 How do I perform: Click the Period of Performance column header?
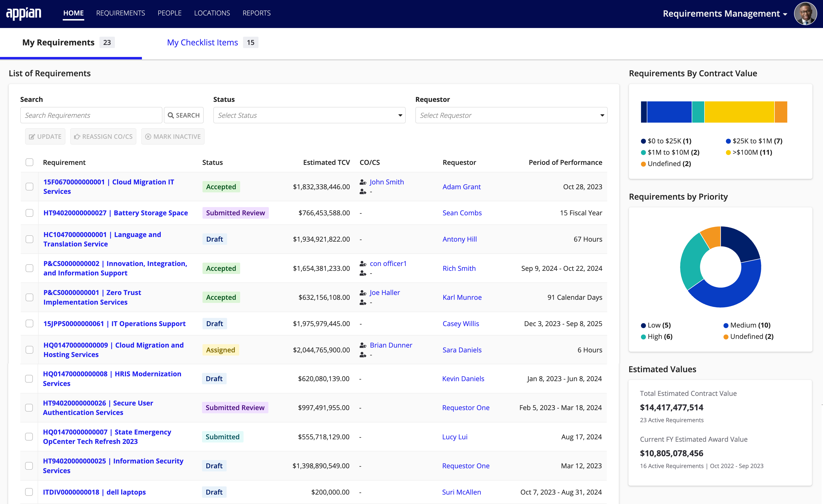coord(565,162)
